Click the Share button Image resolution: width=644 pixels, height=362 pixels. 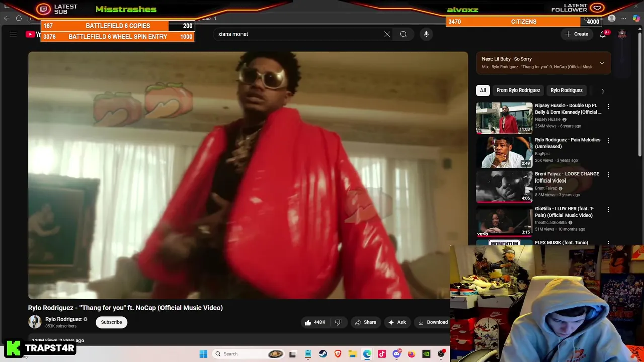365,322
